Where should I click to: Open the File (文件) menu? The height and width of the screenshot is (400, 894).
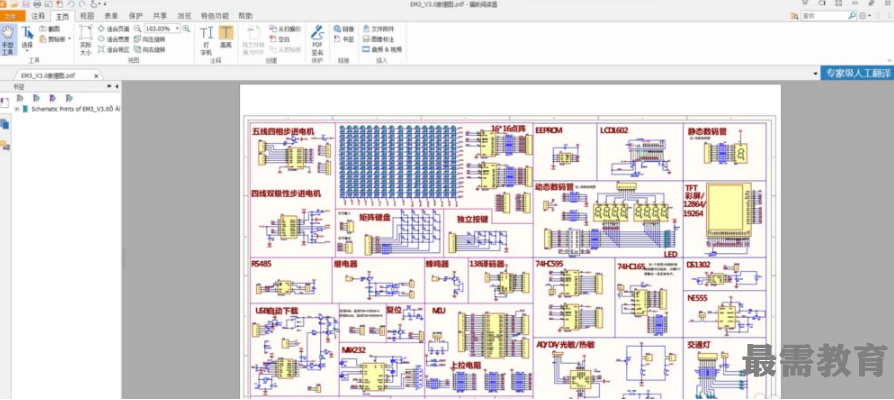click(x=11, y=16)
